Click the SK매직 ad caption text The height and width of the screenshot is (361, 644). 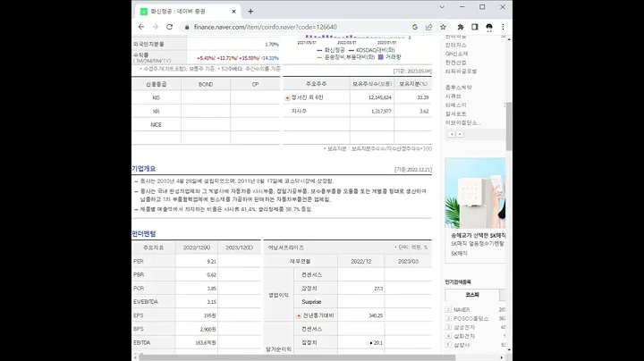pos(478,236)
